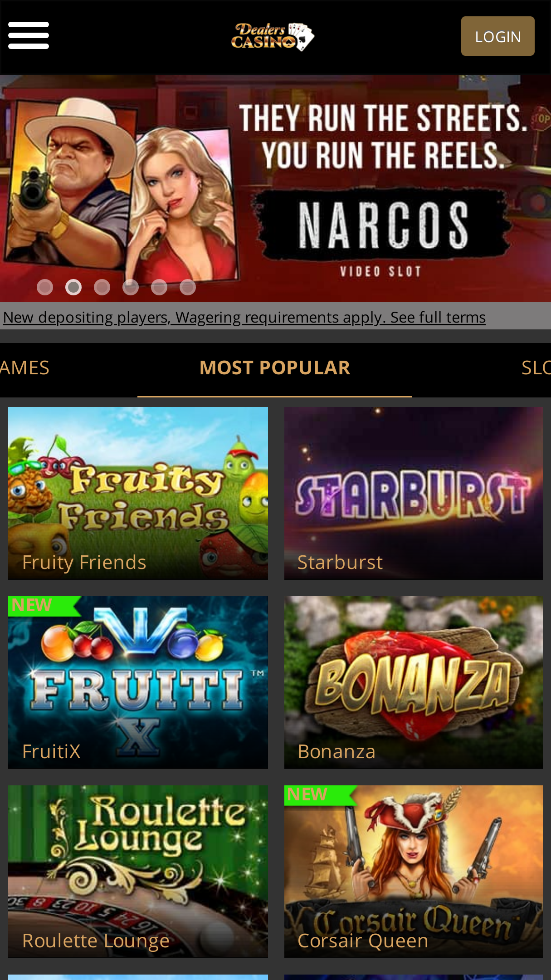Launch the Fruity Friends game
Viewport: 551px width, 980px height.
pyautogui.click(x=138, y=493)
